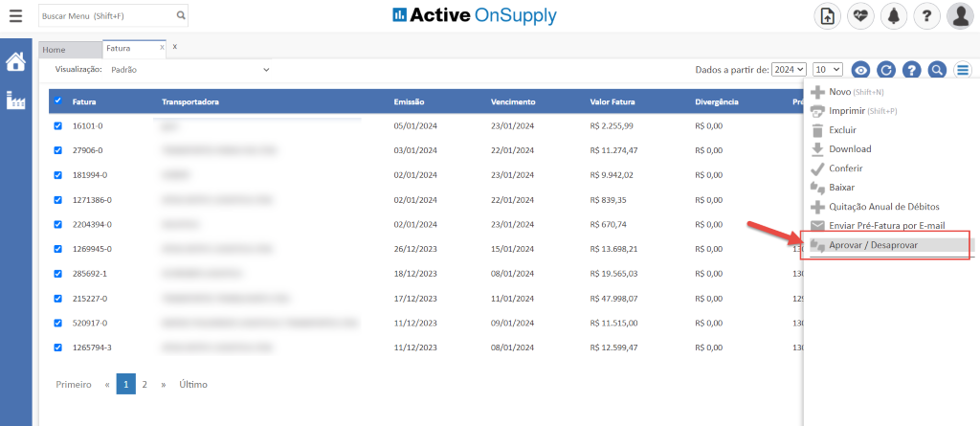Open the factory icon in sidebar

click(15, 101)
